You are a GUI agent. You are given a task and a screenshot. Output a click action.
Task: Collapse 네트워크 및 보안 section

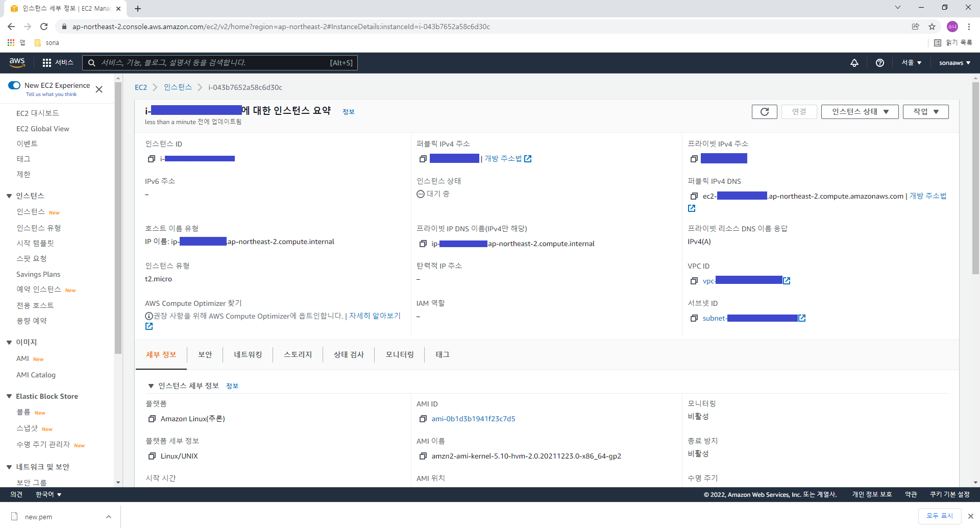click(x=9, y=467)
